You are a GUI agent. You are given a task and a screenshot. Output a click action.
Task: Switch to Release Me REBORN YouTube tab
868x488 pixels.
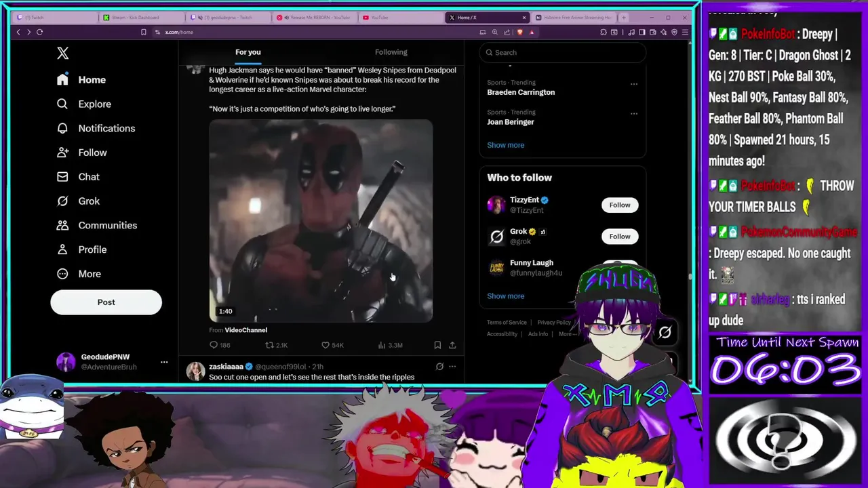tap(315, 18)
